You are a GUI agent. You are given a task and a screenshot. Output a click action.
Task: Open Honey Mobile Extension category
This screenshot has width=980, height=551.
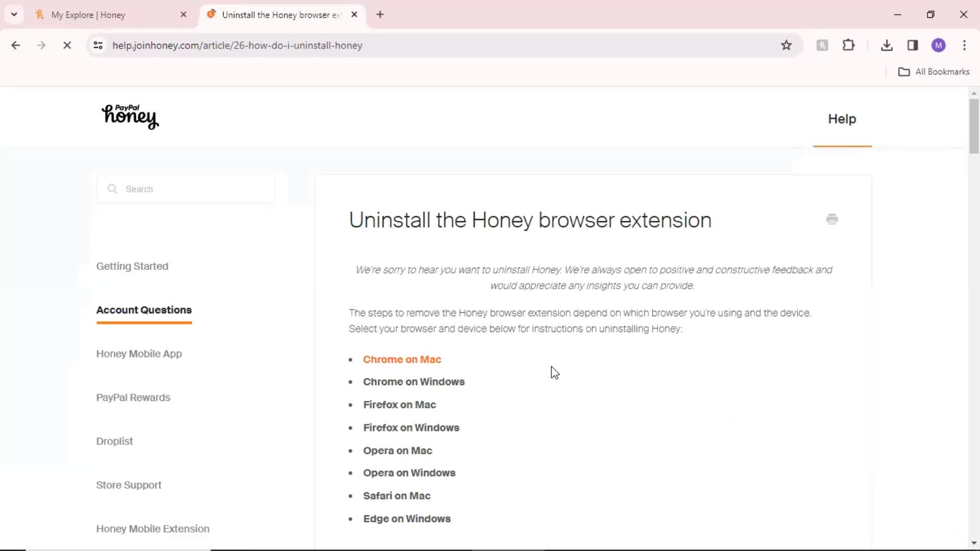click(x=153, y=529)
